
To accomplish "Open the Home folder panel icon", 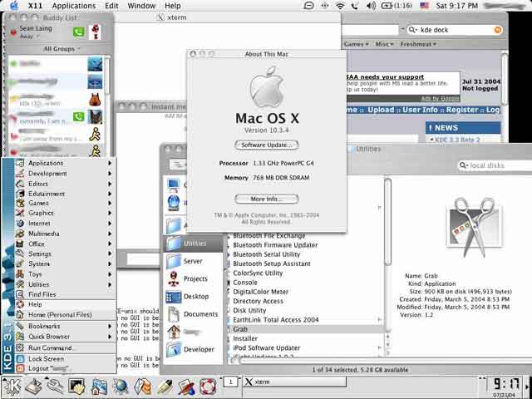I will [x=99, y=387].
